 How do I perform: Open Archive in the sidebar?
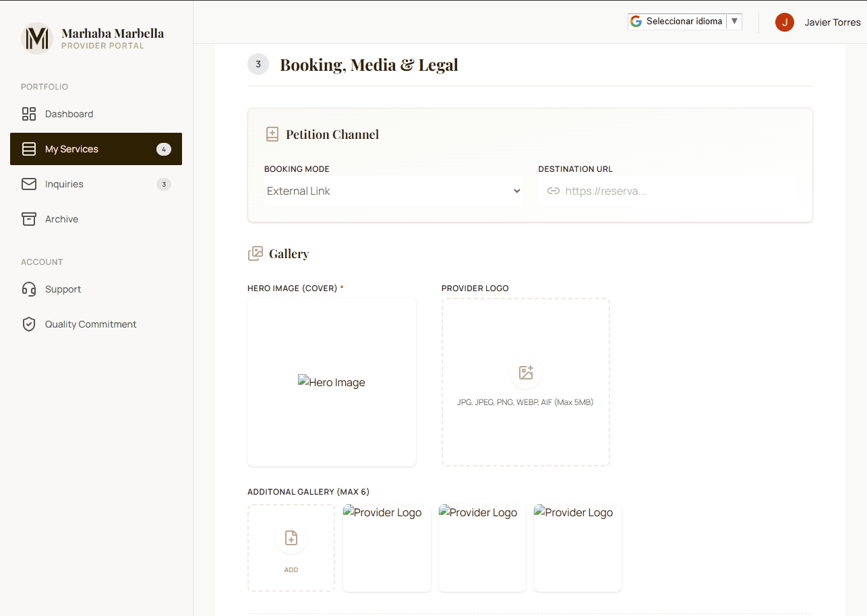(96, 219)
